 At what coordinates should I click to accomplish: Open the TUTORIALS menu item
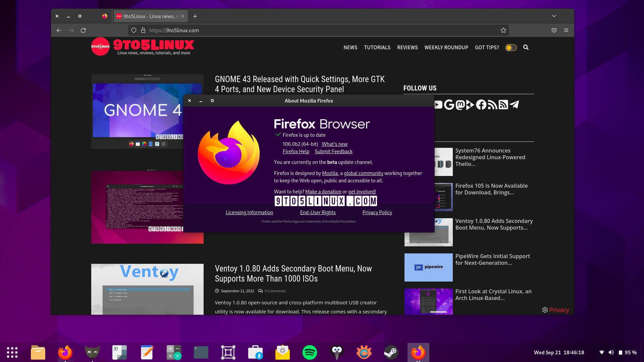click(x=377, y=47)
